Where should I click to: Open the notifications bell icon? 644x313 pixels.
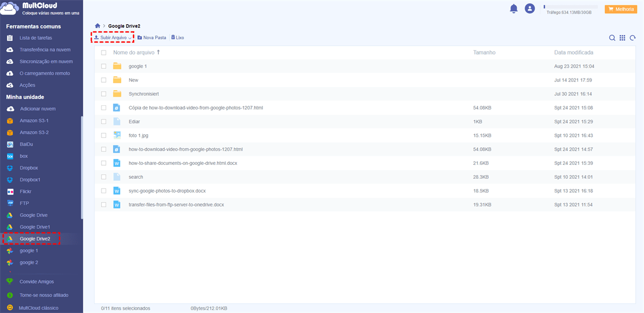514,9
